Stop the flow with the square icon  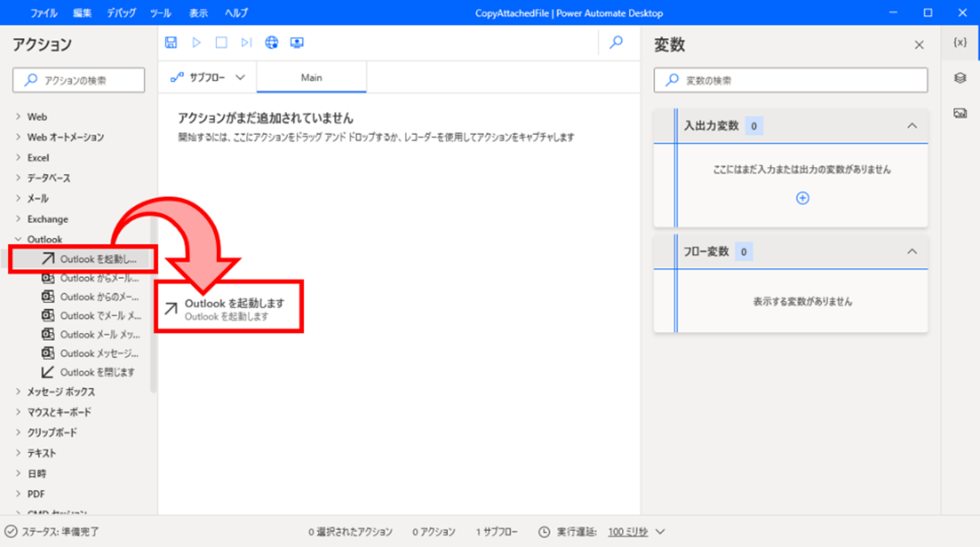tap(221, 42)
